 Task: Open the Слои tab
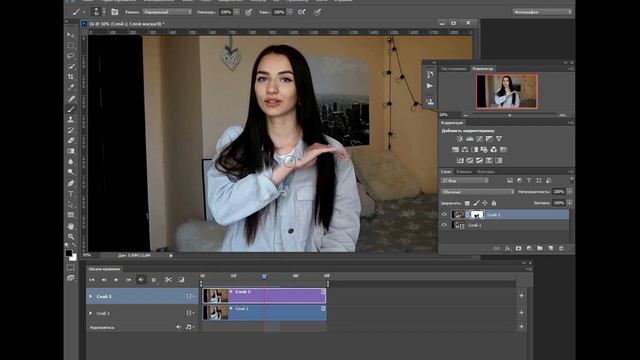446,172
